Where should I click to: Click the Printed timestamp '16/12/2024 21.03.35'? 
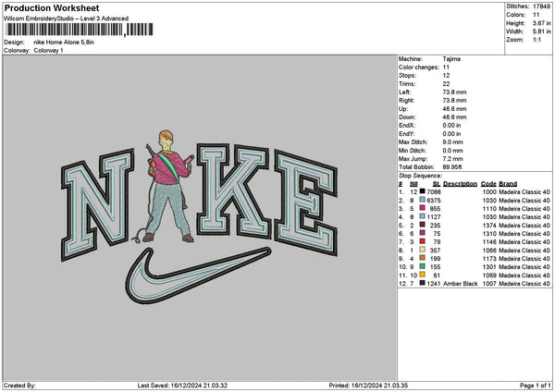click(x=379, y=386)
